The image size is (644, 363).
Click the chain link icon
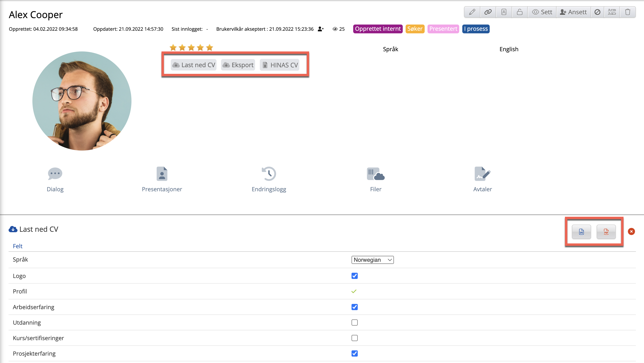pyautogui.click(x=488, y=12)
